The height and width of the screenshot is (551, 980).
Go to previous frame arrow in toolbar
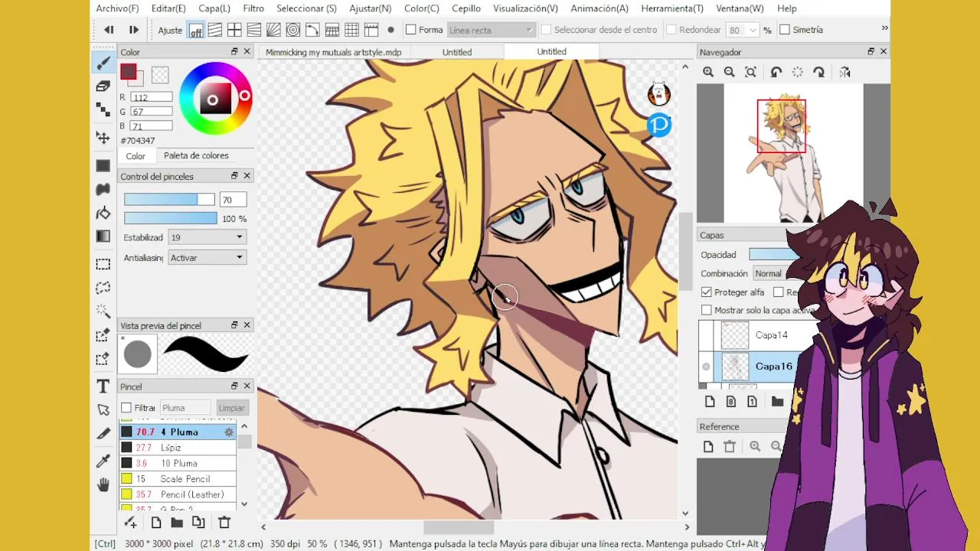click(x=109, y=30)
